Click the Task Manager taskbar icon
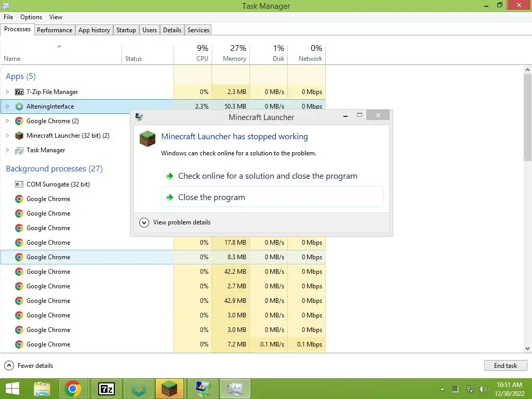 (235, 389)
